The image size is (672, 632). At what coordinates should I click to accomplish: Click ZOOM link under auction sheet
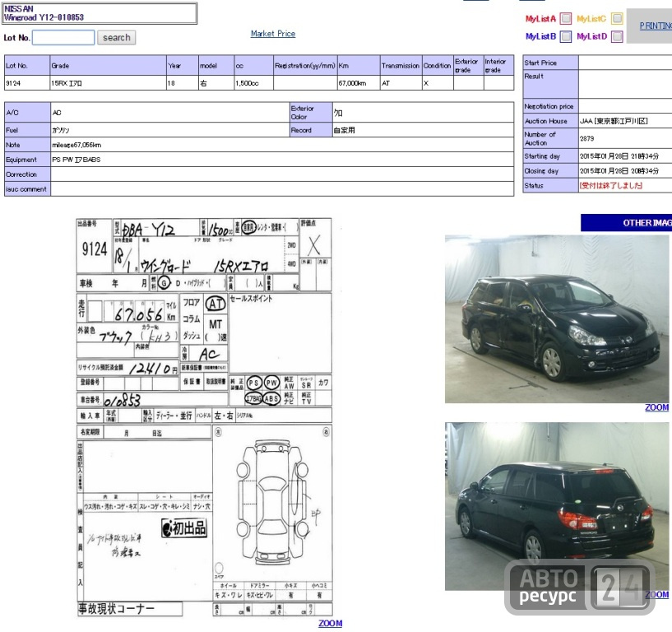[x=330, y=624]
